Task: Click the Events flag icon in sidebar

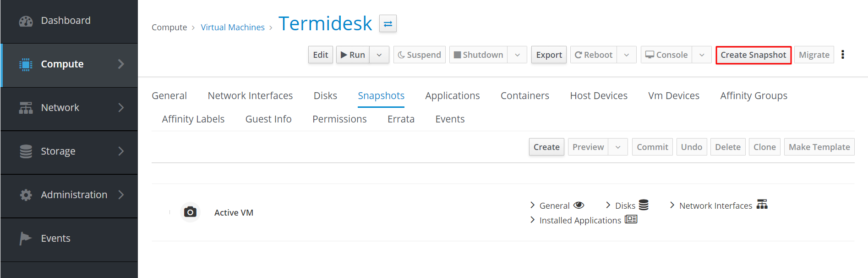Action: pyautogui.click(x=25, y=239)
